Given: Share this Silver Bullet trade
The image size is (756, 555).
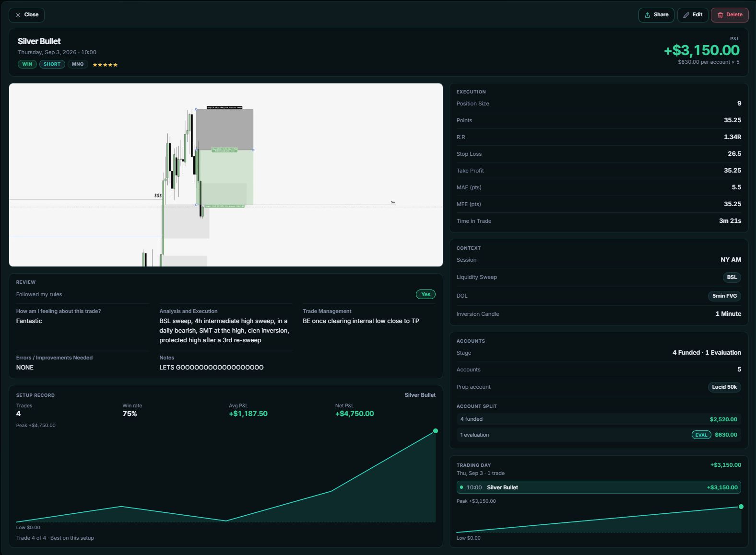Looking at the screenshot, I should click(x=656, y=15).
